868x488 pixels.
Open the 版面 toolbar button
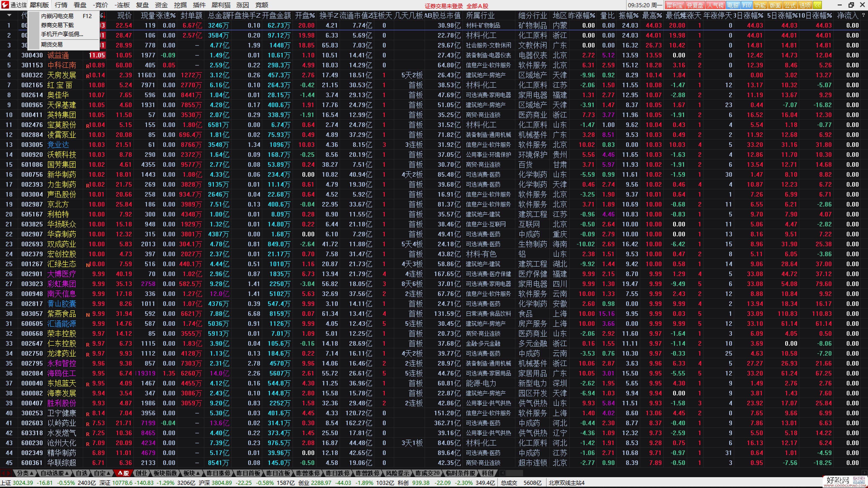[775, 5]
